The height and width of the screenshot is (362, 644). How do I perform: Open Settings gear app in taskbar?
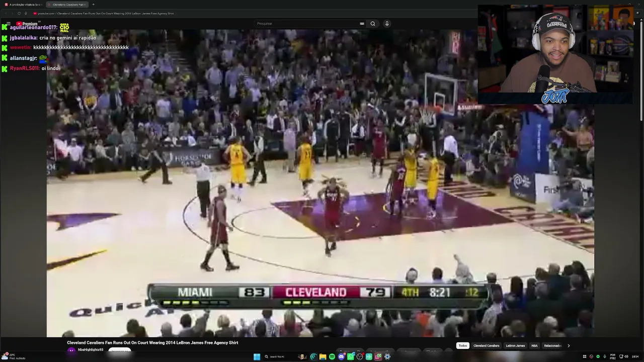click(x=387, y=357)
